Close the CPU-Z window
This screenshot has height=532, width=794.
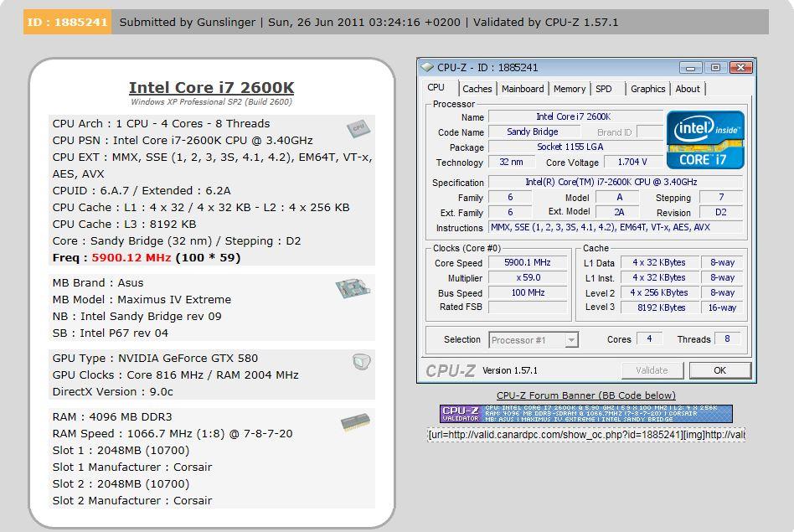tap(740, 67)
